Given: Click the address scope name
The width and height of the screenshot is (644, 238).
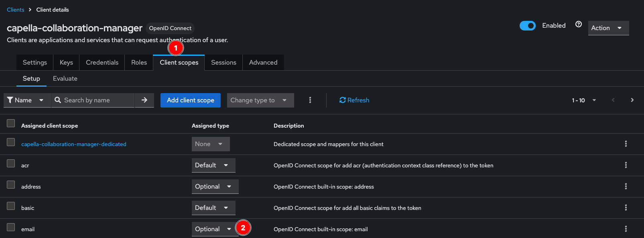Looking at the screenshot, I should coord(31,187).
